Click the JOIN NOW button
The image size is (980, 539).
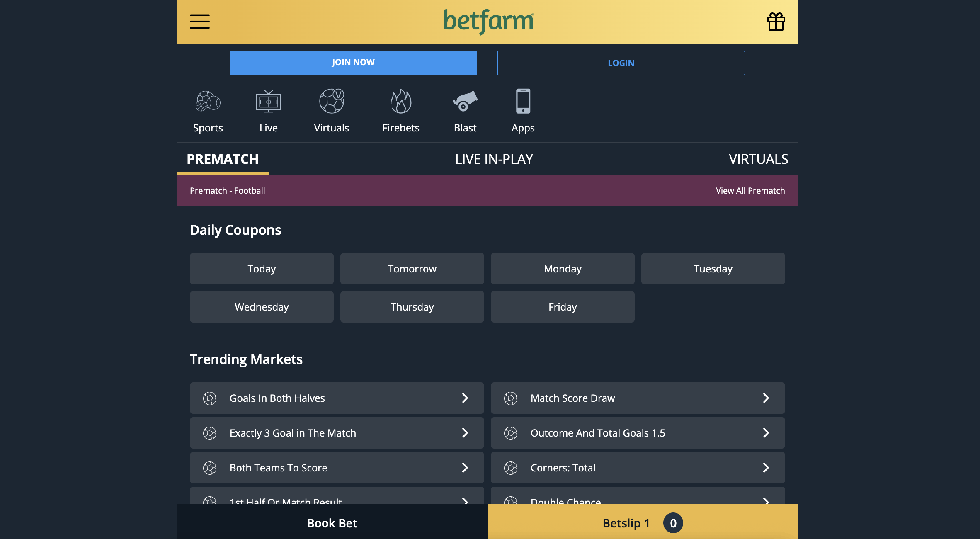point(353,63)
